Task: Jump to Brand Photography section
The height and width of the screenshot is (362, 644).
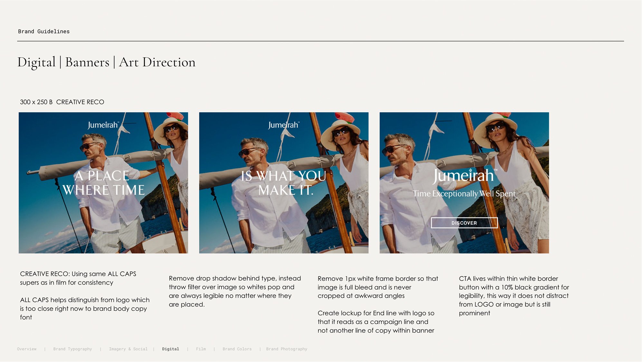Action: (x=287, y=349)
